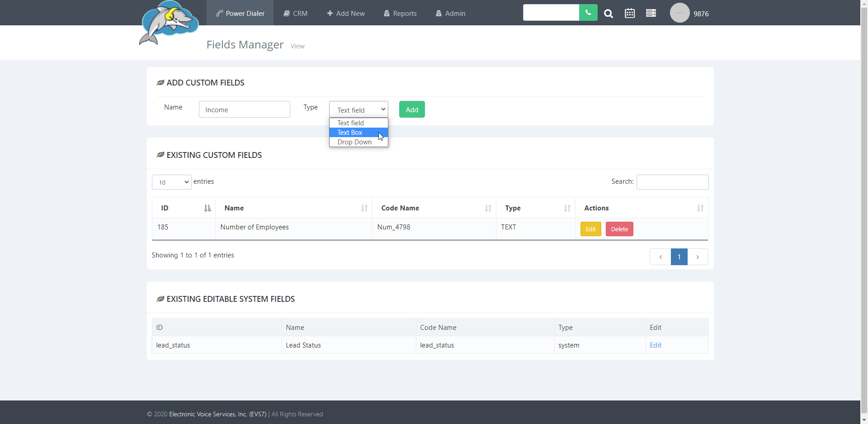Select Text field option in Type list
This screenshot has width=868, height=424.
pyautogui.click(x=359, y=123)
